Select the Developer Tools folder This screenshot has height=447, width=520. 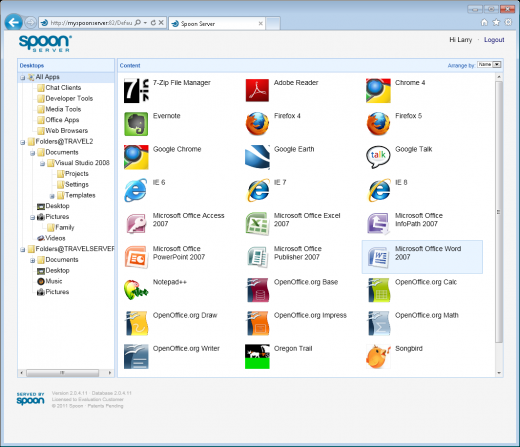pyautogui.click(x=65, y=98)
